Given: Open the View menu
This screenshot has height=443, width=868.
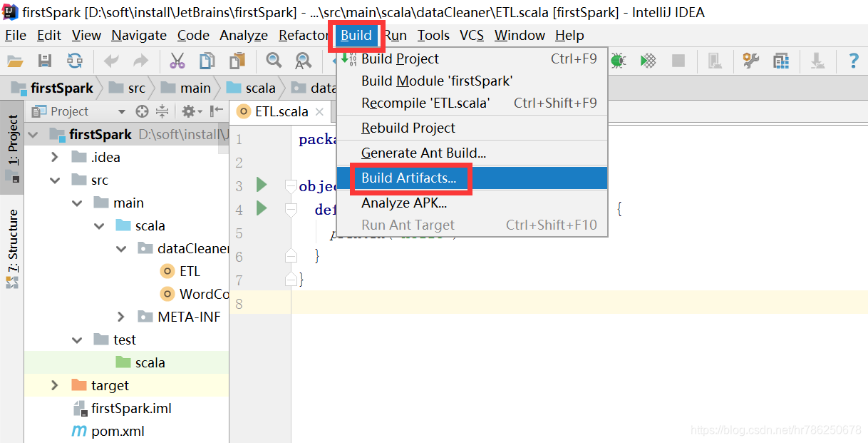Looking at the screenshot, I should tap(87, 35).
